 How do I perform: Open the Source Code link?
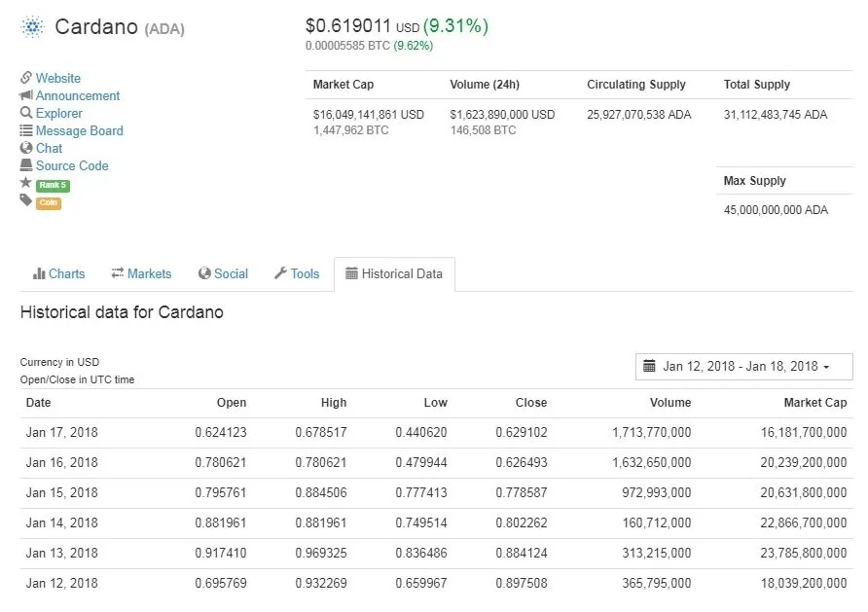[72, 166]
